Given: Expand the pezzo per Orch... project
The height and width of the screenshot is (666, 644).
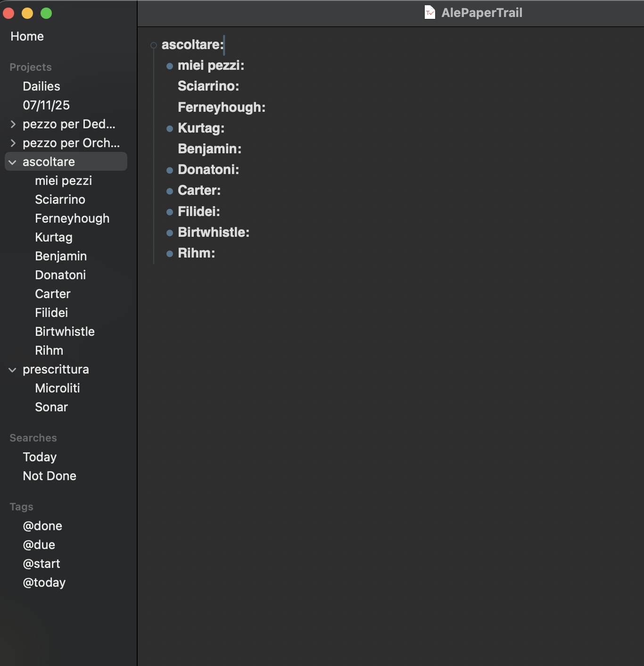Looking at the screenshot, I should (13, 143).
